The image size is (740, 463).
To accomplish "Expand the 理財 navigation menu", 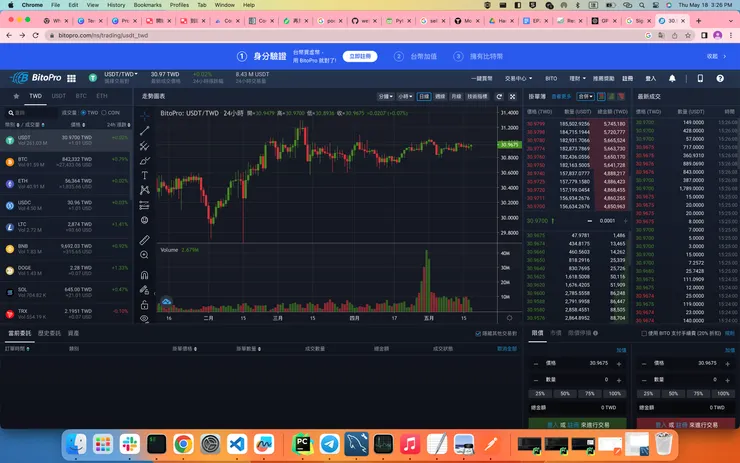I will (x=577, y=78).
